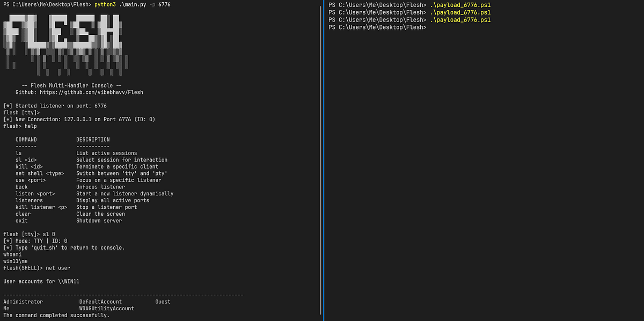Click the 'Mode: TTY | ID: 0' status line
The height and width of the screenshot is (321, 644).
click(35, 241)
